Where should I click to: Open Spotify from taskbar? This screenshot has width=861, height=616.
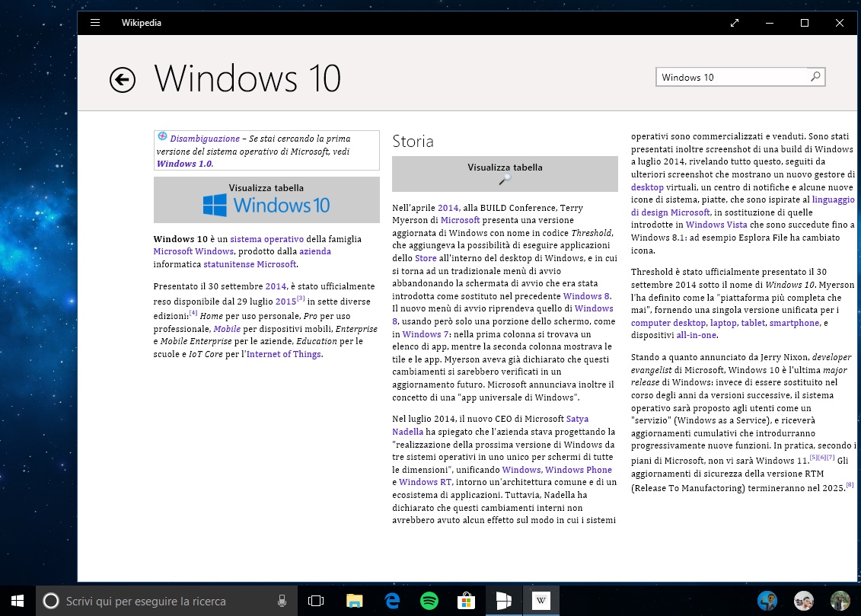[429, 602]
